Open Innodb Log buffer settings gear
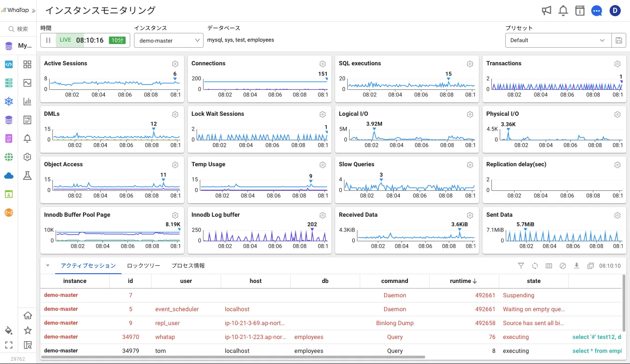The height and width of the screenshot is (364, 630). pos(323,215)
